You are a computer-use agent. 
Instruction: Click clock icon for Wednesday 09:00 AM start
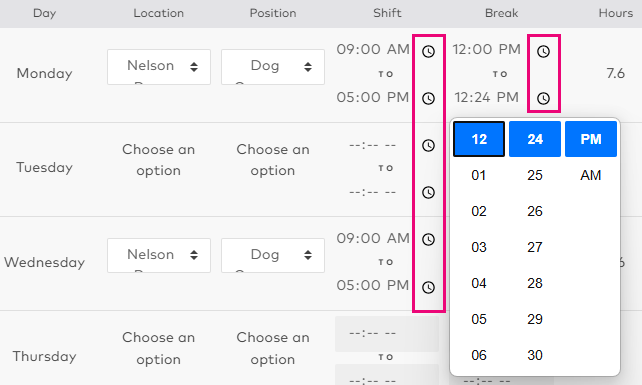pyautogui.click(x=428, y=240)
